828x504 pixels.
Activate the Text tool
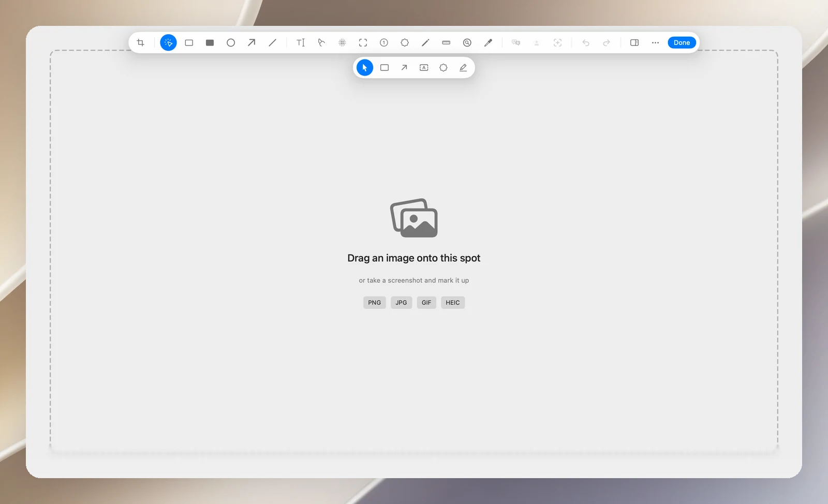[301, 42]
